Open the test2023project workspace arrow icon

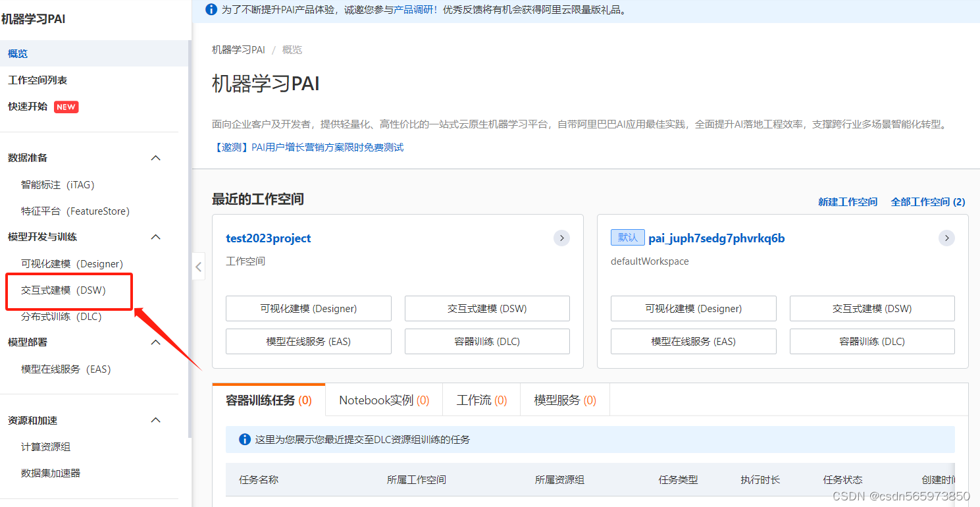pos(561,238)
